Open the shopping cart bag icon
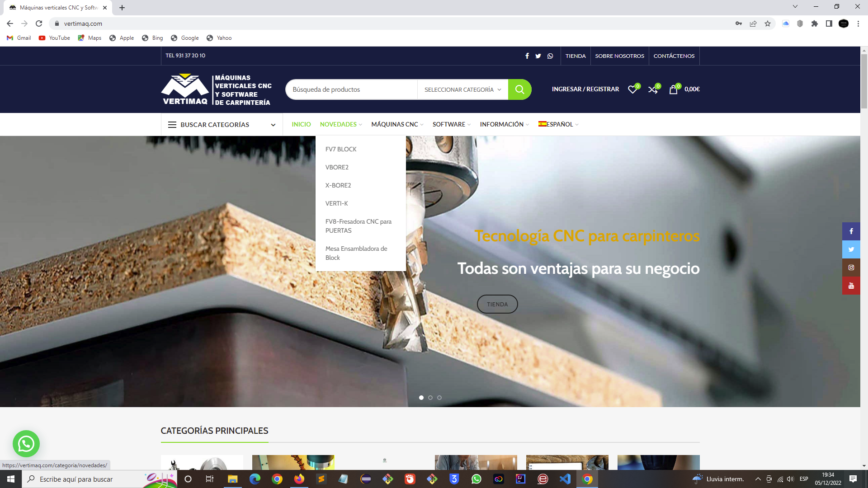Image resolution: width=868 pixels, height=488 pixels. pyautogui.click(x=673, y=89)
